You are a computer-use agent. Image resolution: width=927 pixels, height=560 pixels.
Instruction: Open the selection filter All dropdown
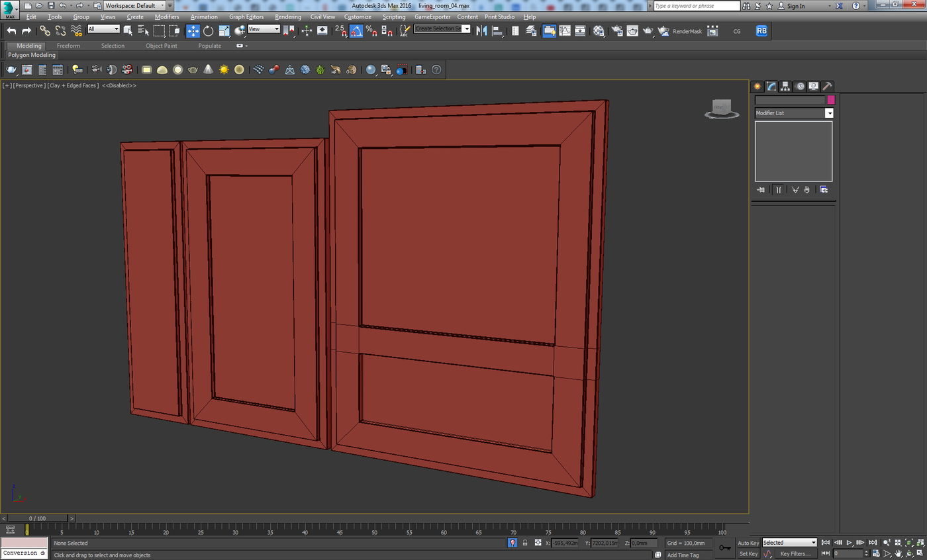(103, 29)
